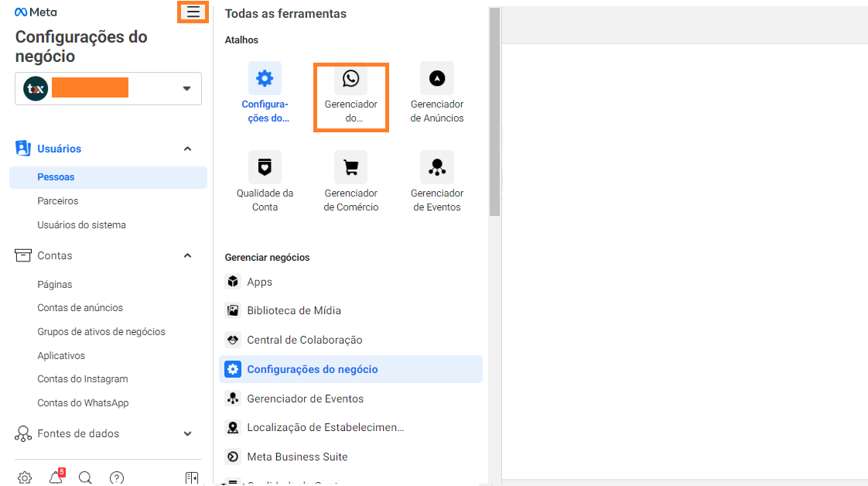Collapse the Contas section chevron
The image size is (868, 486).
(x=188, y=255)
